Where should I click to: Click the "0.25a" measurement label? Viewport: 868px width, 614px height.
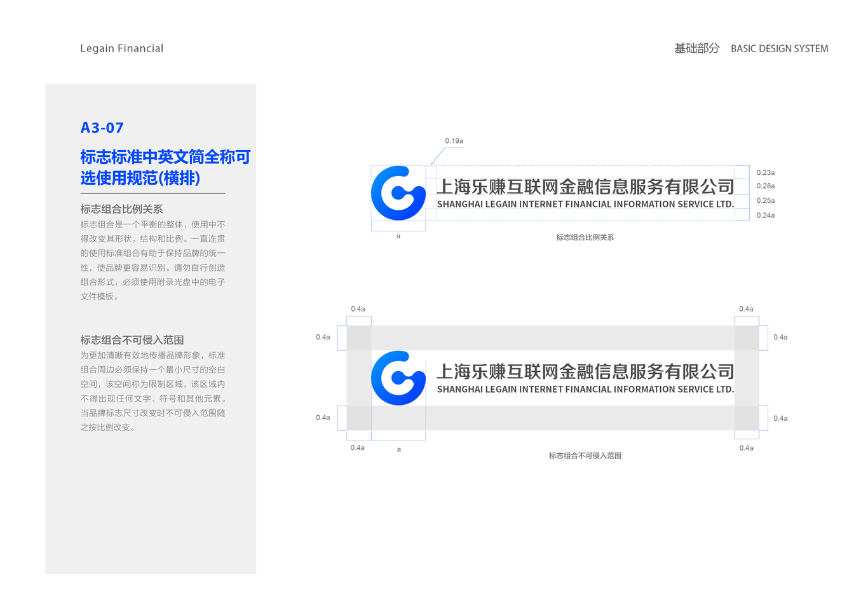point(765,200)
